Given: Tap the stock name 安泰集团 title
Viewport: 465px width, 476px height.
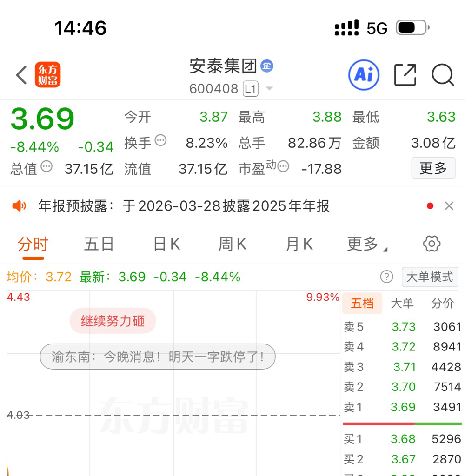Looking at the screenshot, I should point(223,66).
